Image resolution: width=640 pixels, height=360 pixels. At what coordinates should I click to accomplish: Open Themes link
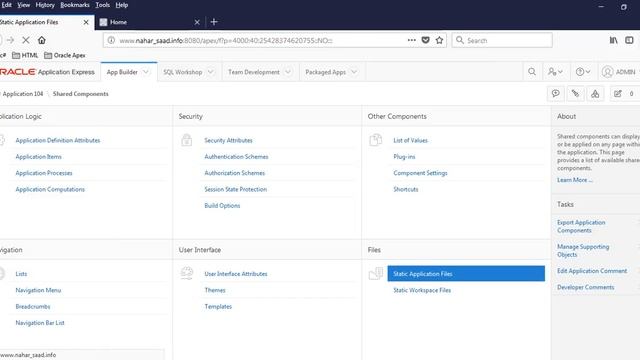[x=215, y=290]
